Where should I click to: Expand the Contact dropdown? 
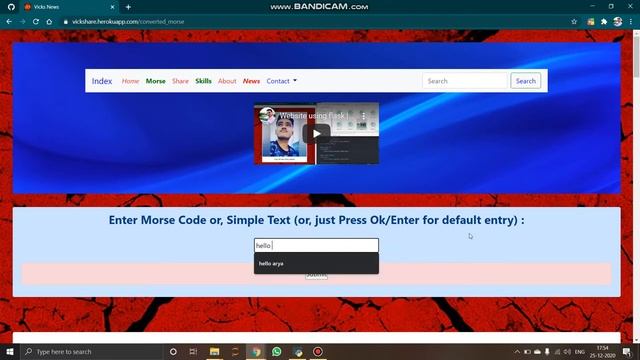pyautogui.click(x=282, y=81)
